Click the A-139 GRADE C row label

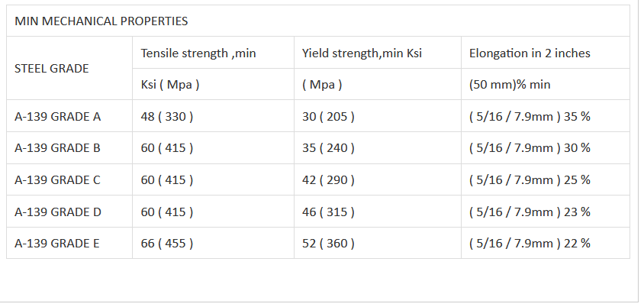click(58, 180)
